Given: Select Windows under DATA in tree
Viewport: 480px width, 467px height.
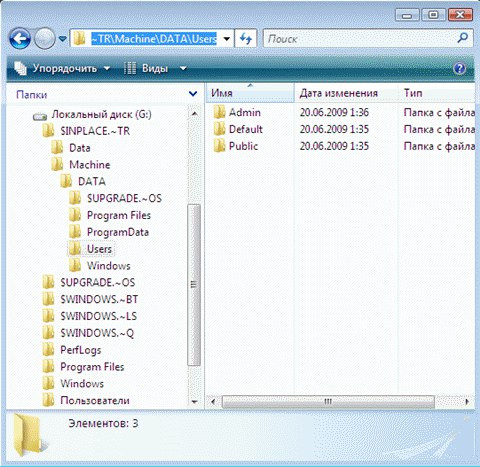Looking at the screenshot, I should (x=109, y=266).
